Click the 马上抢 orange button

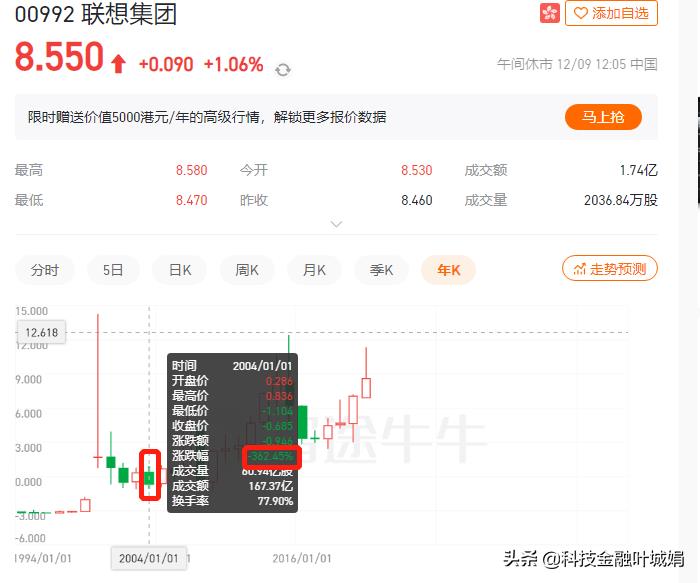(x=603, y=117)
